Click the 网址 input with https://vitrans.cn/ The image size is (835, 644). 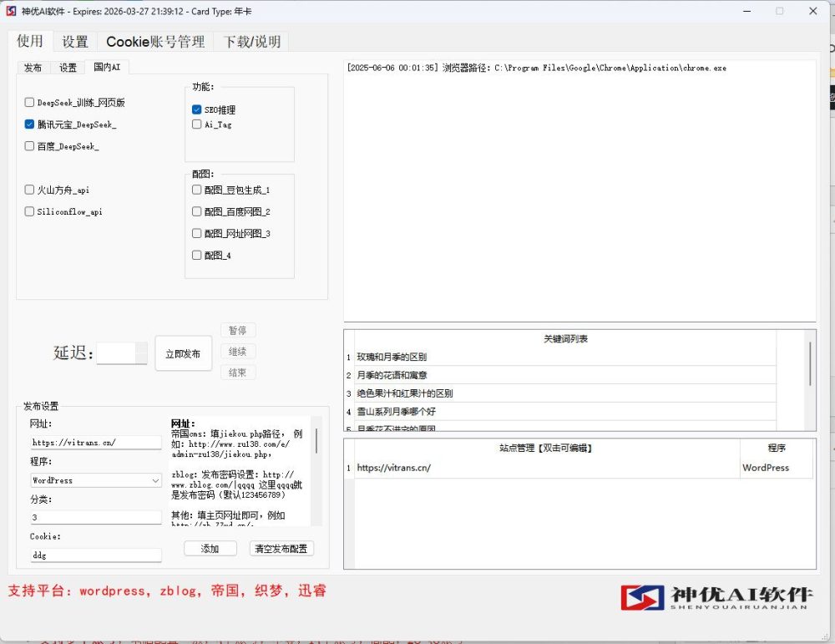(x=96, y=443)
